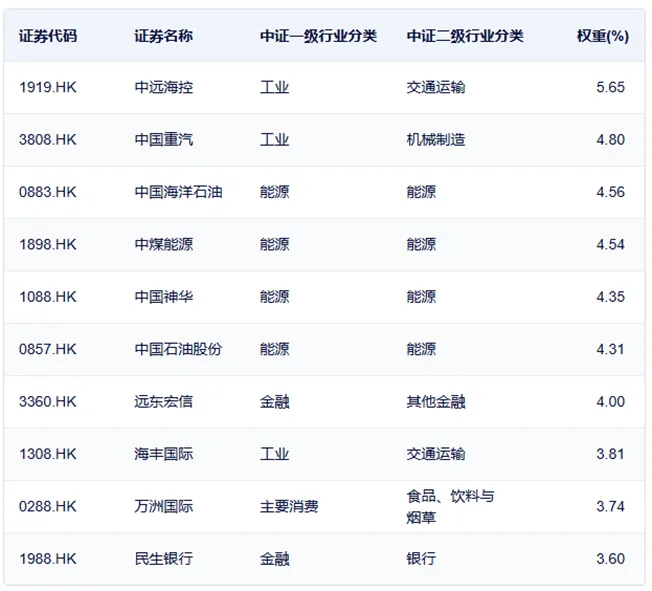This screenshot has height=591, width=652.
Task: Click weight value 3.81
Action: coord(610,454)
